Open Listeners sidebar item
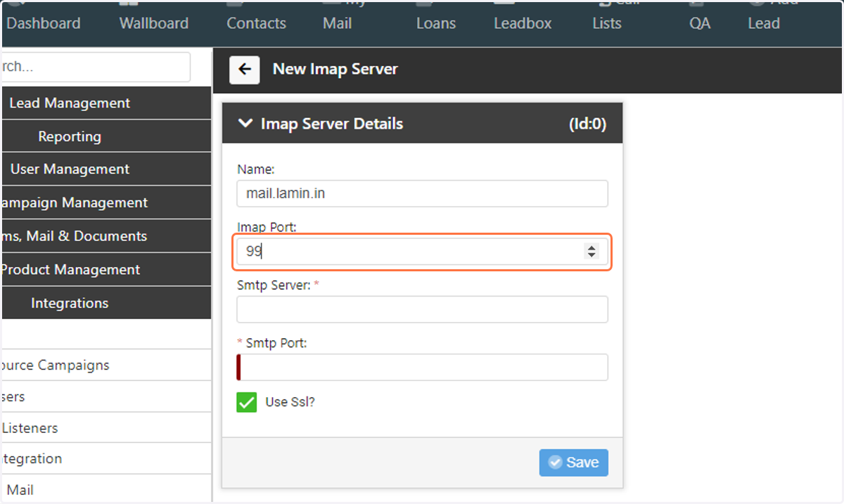844x504 pixels. tap(105, 427)
